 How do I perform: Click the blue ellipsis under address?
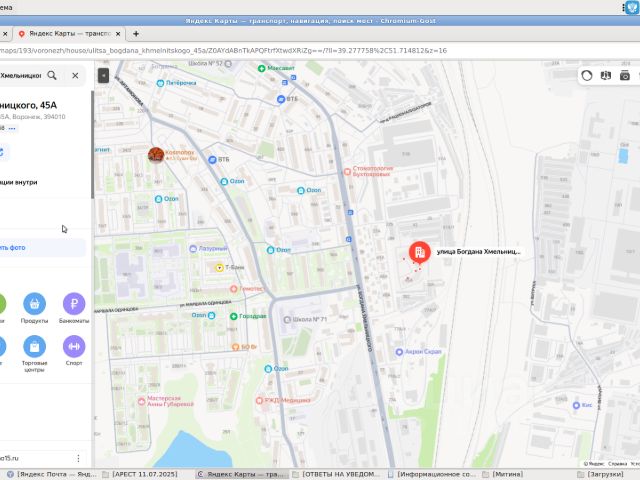tap(12, 128)
